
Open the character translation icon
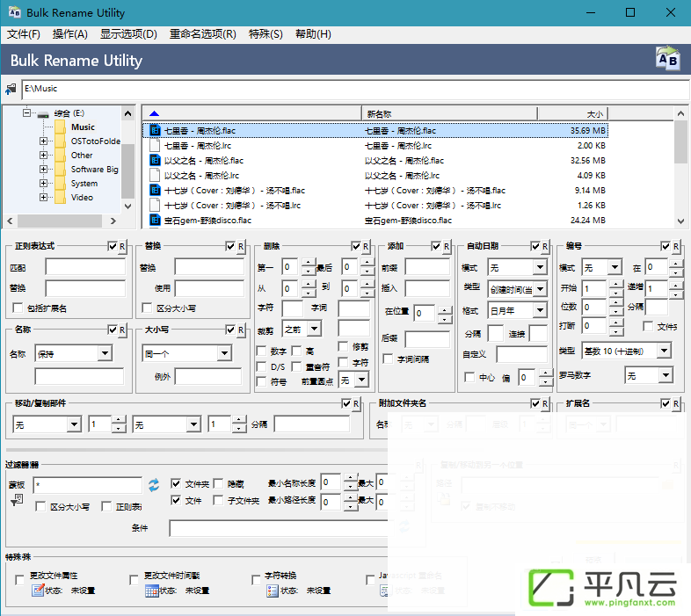pyautogui.click(x=273, y=591)
